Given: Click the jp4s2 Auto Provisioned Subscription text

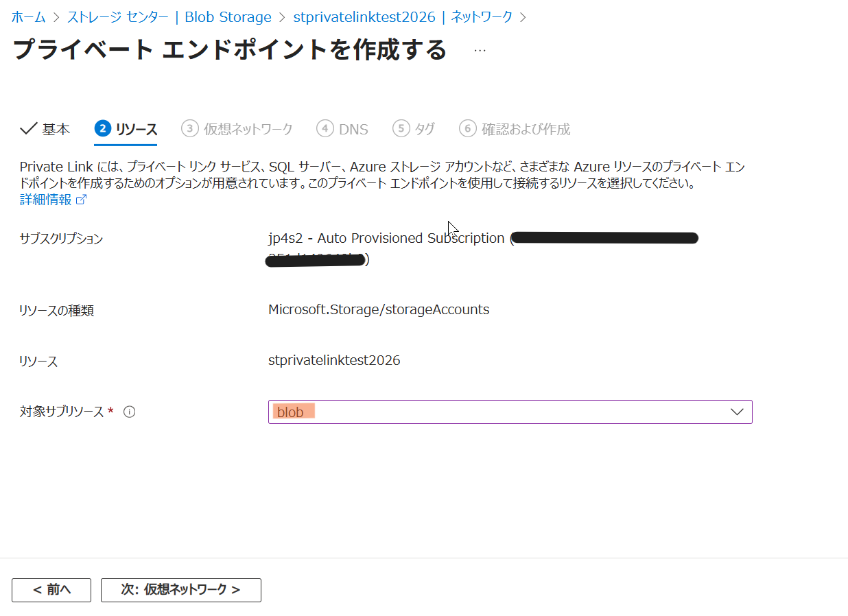Looking at the screenshot, I should click(386, 238).
